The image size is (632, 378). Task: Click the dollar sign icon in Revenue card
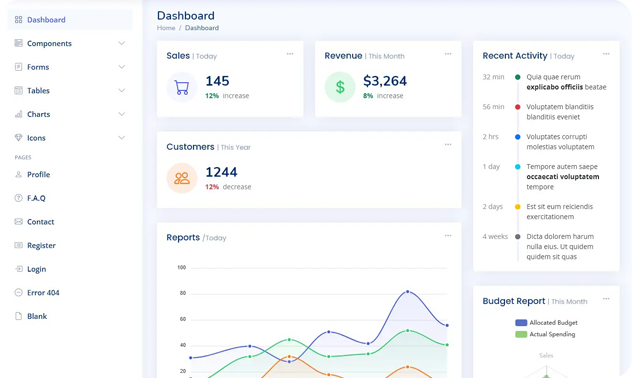point(340,87)
